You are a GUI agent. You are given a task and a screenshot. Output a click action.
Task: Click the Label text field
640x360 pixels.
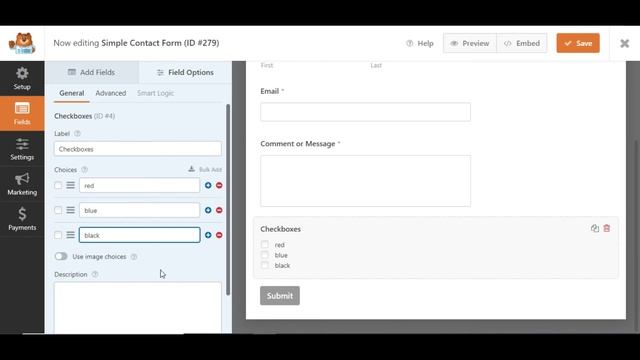138,149
